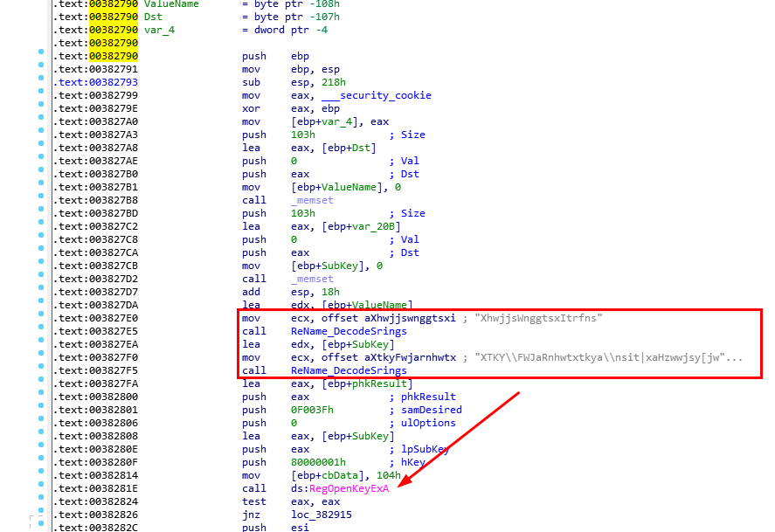Click blue address .text:00382793
Image resolution: width=775 pixels, height=532 pixels.
pos(94,82)
